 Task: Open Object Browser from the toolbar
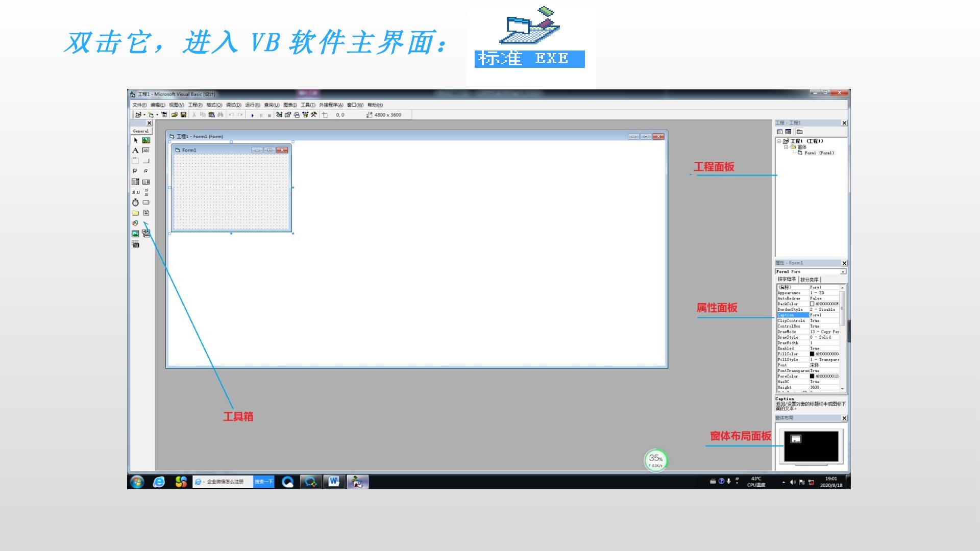[x=305, y=115]
